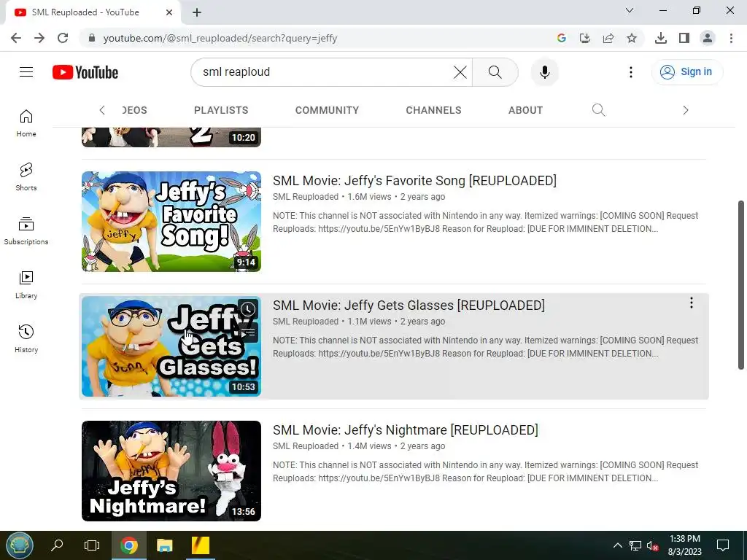This screenshot has width=747, height=560.
Task: Open notification center in taskbar
Action: [723, 545]
